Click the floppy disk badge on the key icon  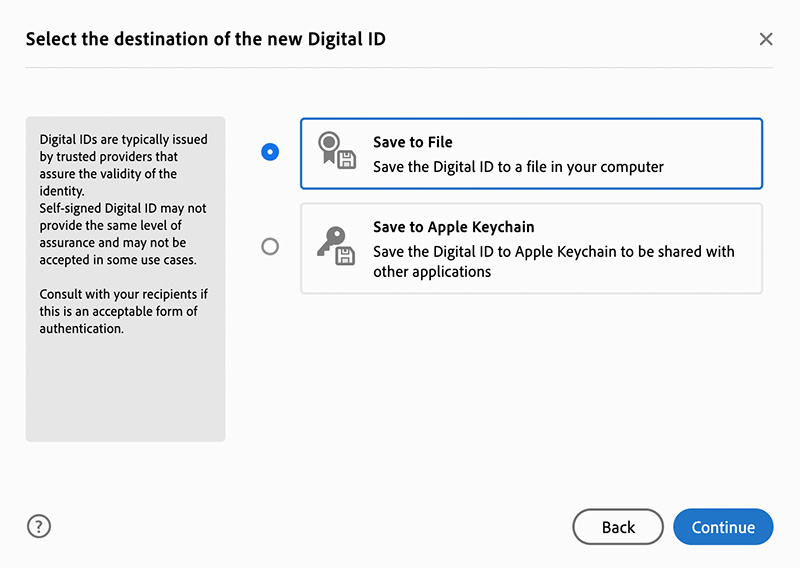tap(345, 256)
